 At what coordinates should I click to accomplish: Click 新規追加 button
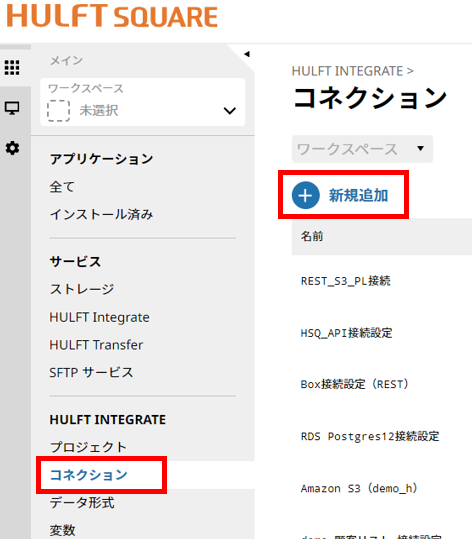359,195
